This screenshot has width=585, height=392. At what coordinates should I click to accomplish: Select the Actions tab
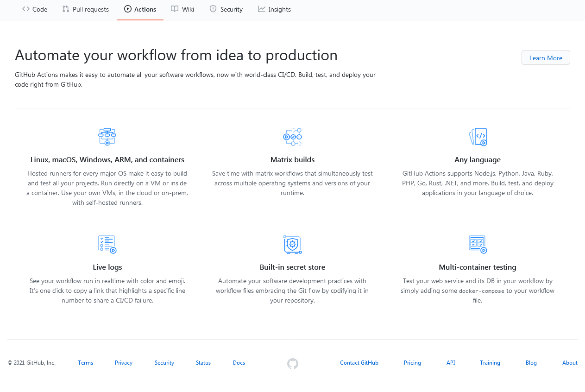(x=140, y=9)
